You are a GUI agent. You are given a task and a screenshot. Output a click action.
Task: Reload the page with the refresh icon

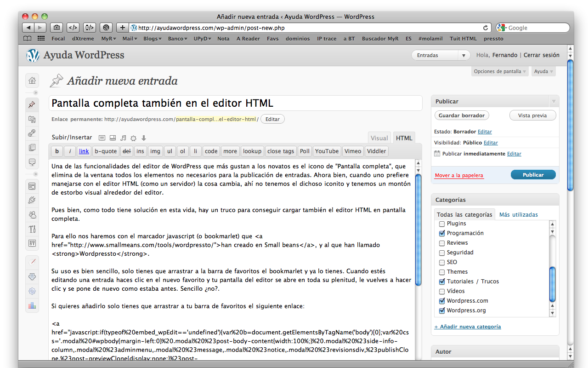(486, 28)
